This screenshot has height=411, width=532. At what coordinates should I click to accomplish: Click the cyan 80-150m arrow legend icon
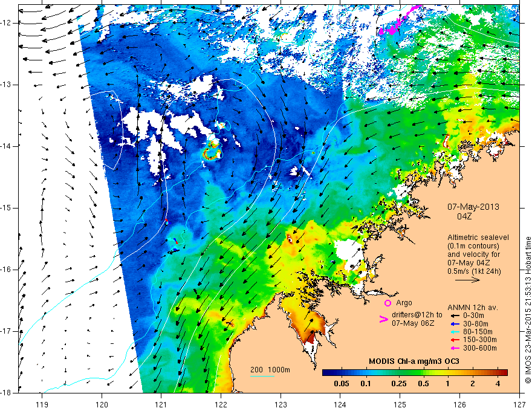point(455,332)
